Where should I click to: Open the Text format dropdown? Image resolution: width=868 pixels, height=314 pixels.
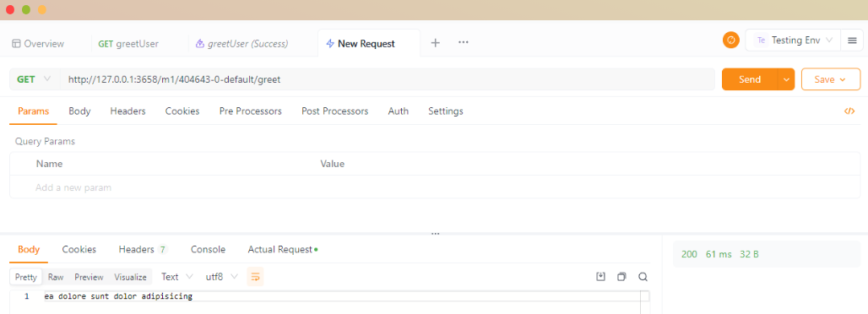(x=176, y=276)
